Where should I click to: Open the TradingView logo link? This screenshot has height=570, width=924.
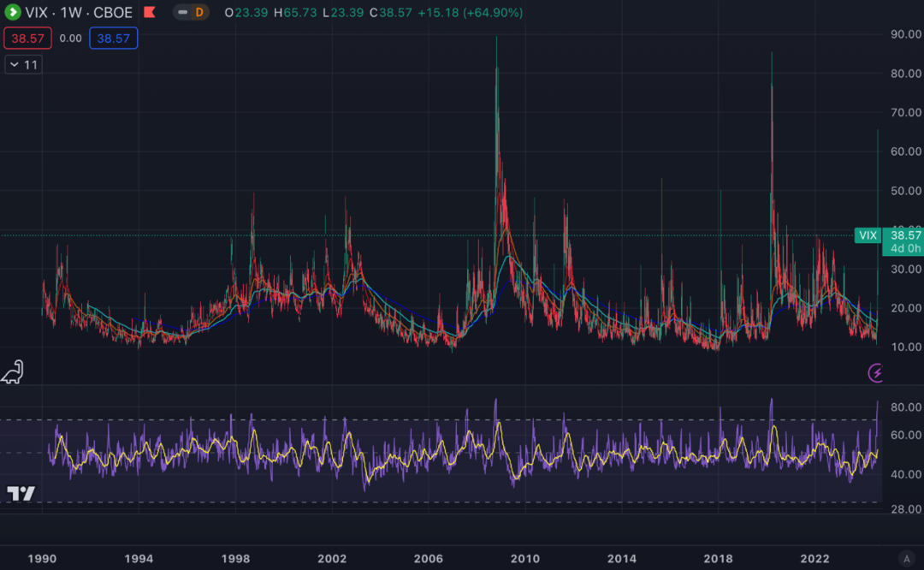[x=21, y=493]
